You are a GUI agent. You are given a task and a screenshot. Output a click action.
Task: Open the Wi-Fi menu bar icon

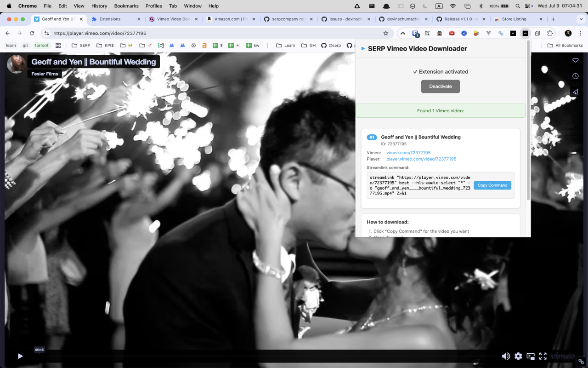coord(453,6)
